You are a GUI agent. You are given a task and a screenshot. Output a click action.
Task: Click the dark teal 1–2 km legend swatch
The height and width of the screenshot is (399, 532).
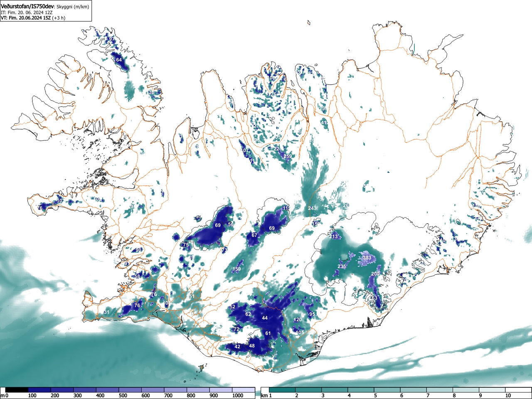tap(283, 390)
